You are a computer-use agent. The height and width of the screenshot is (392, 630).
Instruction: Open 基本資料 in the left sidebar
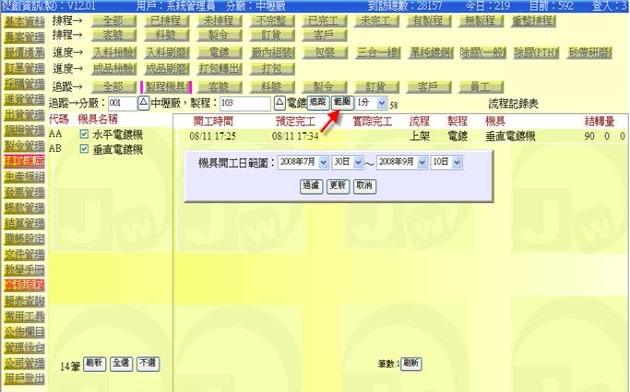(25, 22)
